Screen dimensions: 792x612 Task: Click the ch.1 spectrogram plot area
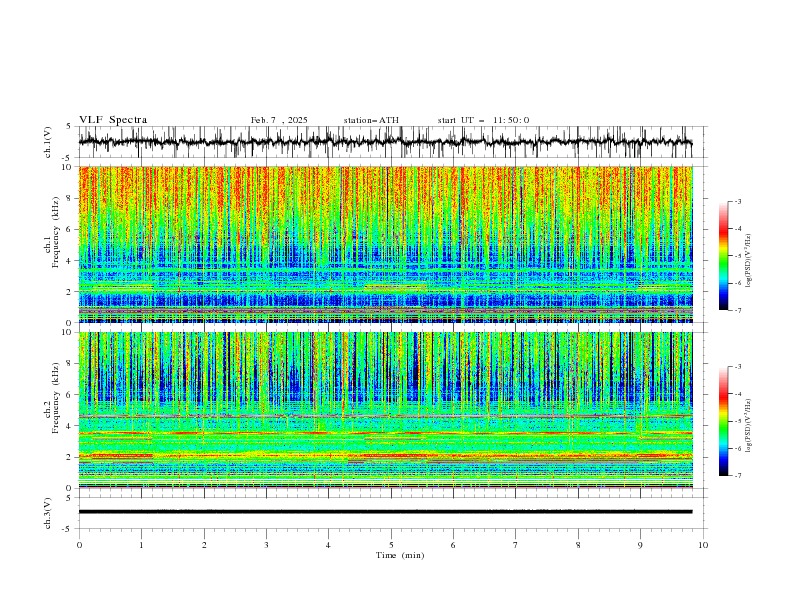click(x=386, y=244)
